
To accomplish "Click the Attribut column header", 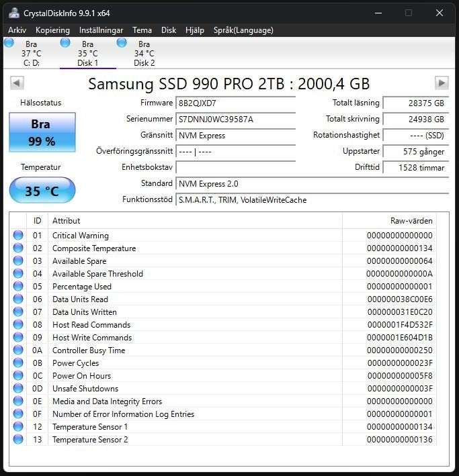I will 195,221.
